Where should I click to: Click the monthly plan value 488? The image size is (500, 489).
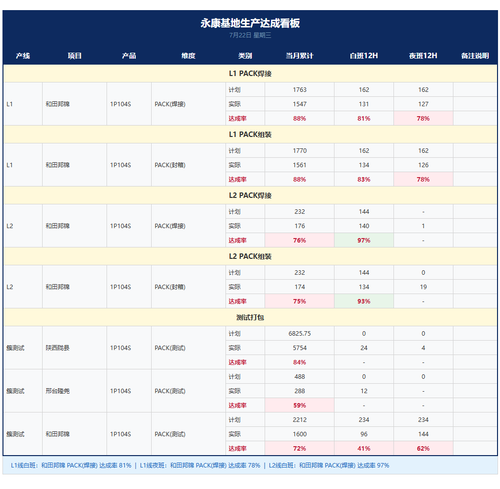pos(299,377)
